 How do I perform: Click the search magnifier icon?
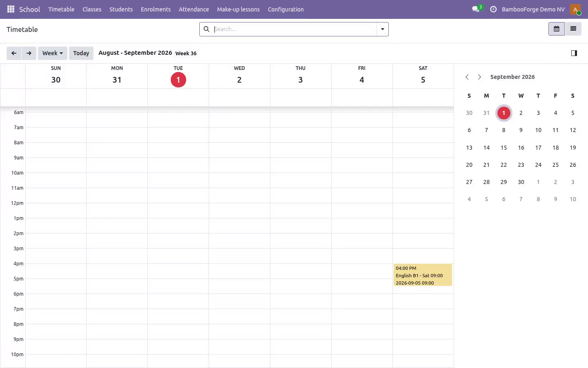pos(207,29)
